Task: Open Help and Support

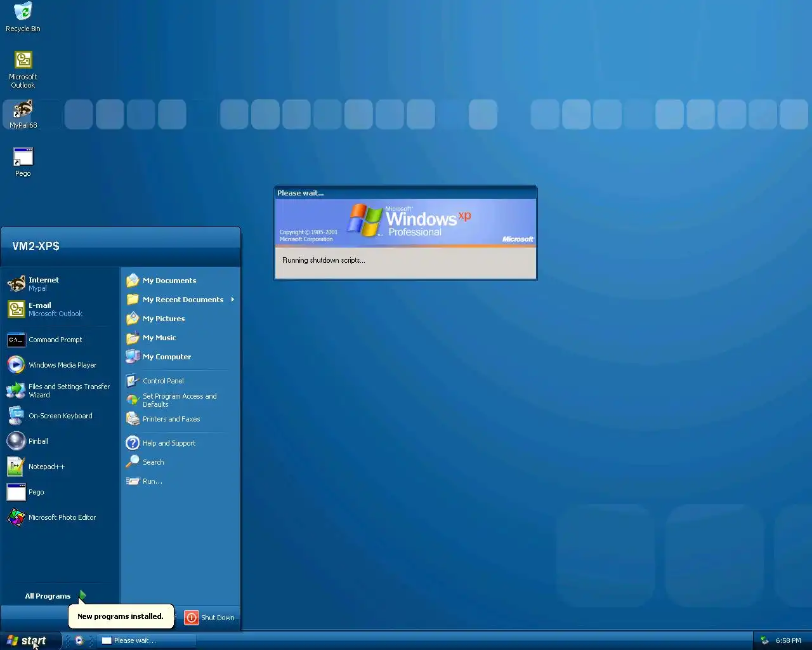Action: 180,443
